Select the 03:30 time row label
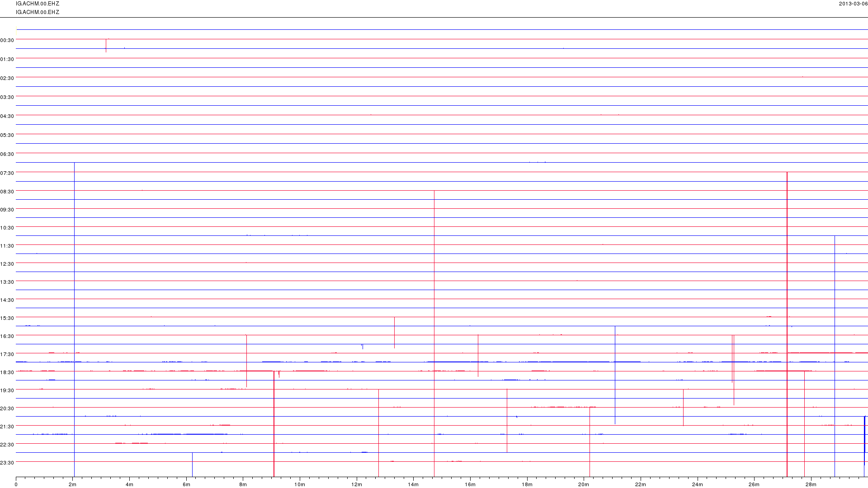Screen dimensions: 868x488 tap(7, 97)
